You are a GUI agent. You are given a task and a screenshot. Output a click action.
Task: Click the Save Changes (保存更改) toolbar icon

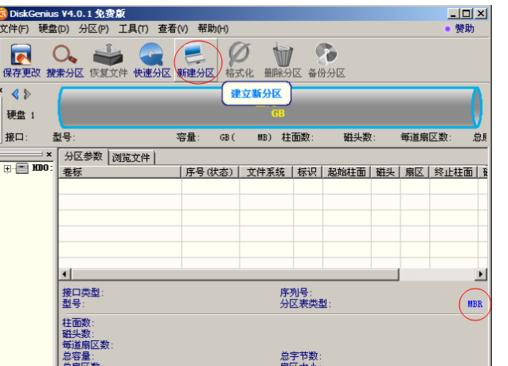pyautogui.click(x=22, y=61)
